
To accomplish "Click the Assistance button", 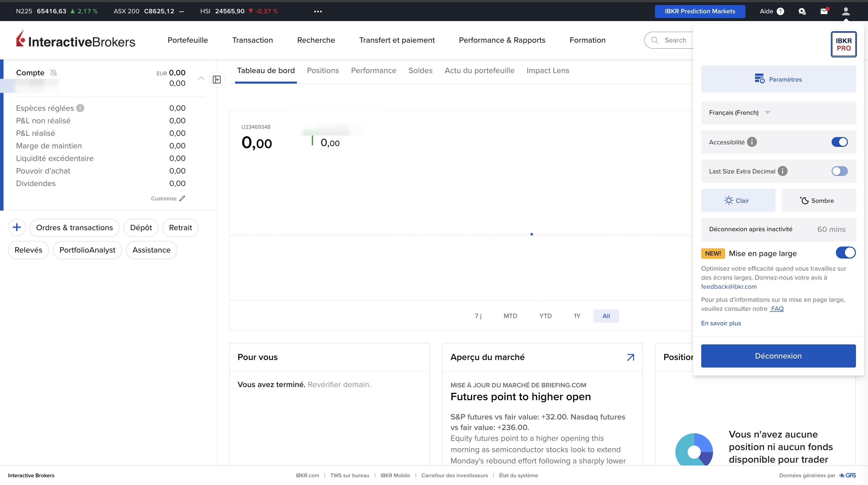I will click(151, 250).
